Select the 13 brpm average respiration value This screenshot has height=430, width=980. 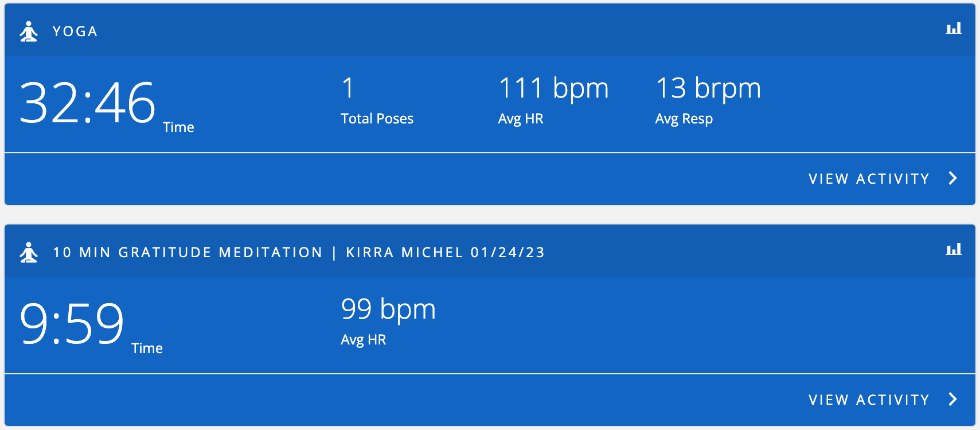point(708,89)
